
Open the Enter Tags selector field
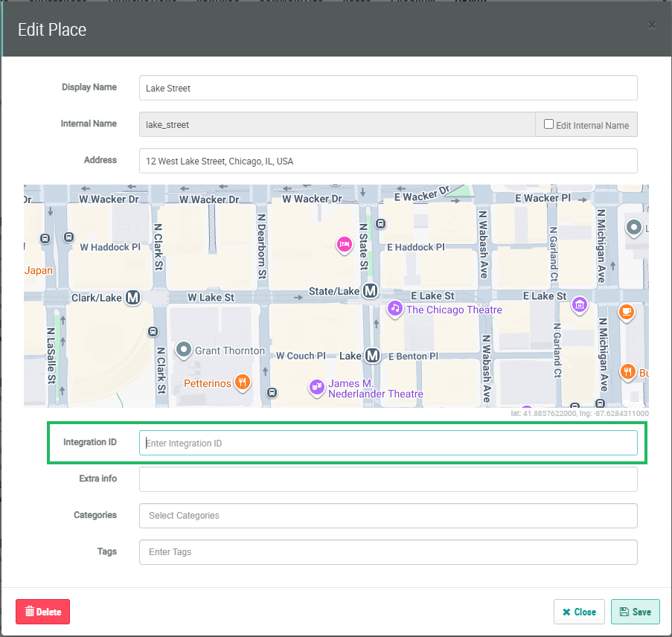click(388, 551)
